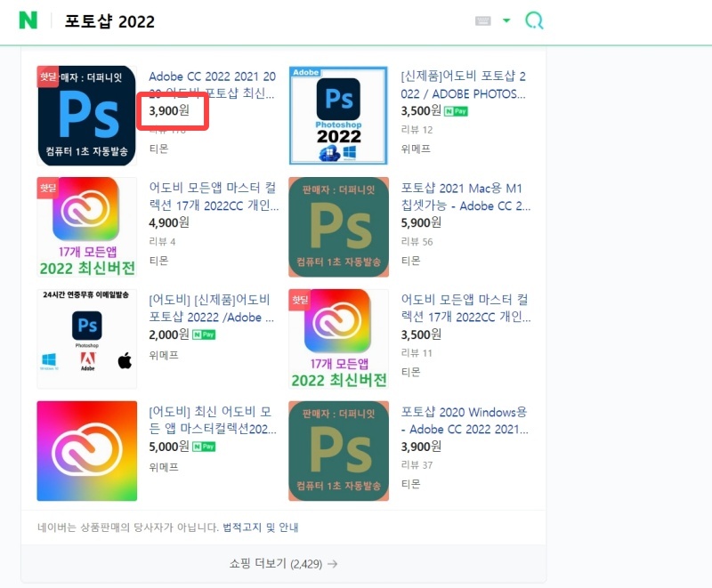Click the green magnifier search icon
This screenshot has height=588, width=712.
pyautogui.click(x=534, y=20)
